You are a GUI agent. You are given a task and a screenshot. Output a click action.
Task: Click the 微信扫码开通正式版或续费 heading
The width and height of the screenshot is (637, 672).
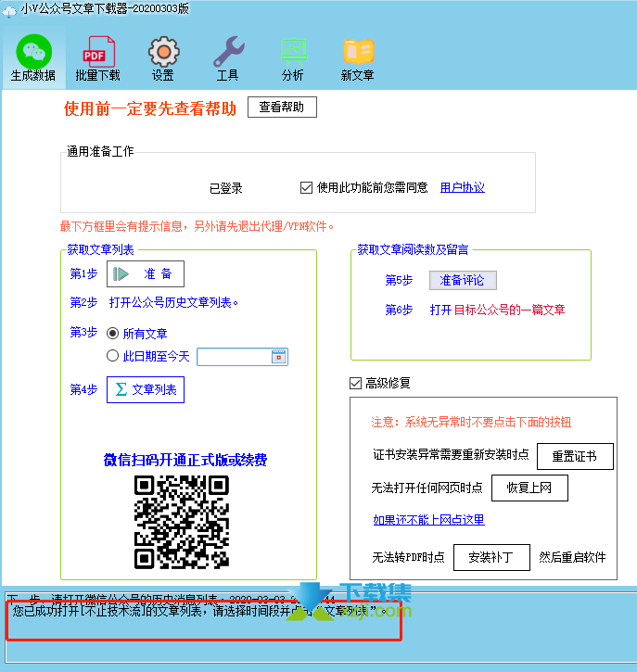[185, 461]
